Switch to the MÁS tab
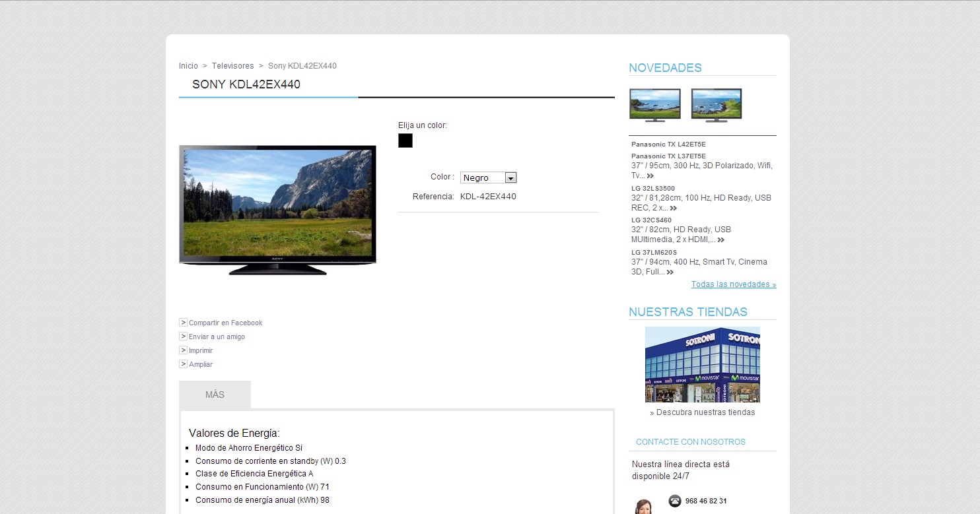The image size is (980, 514). (x=215, y=395)
